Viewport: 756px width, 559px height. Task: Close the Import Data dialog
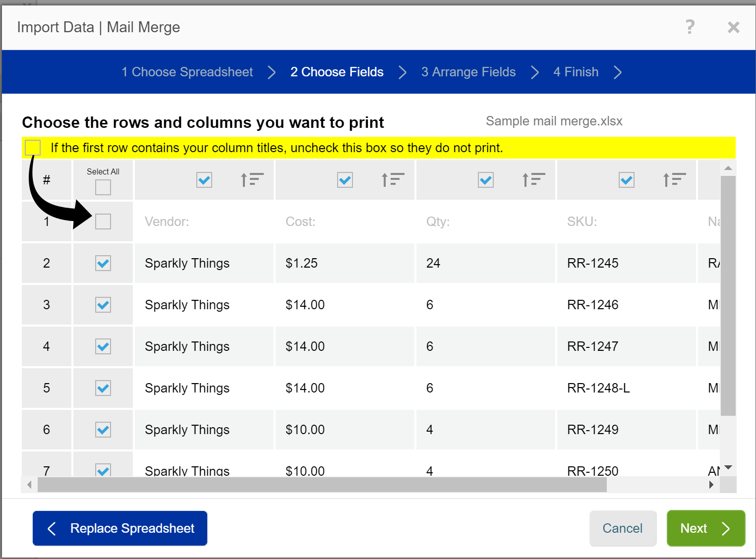click(733, 27)
